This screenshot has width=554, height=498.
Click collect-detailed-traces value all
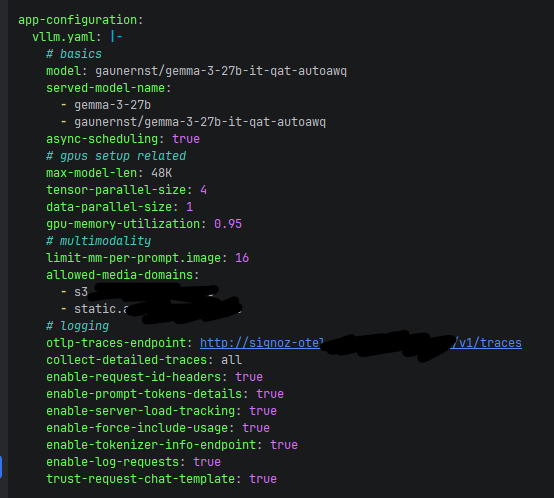click(x=231, y=360)
